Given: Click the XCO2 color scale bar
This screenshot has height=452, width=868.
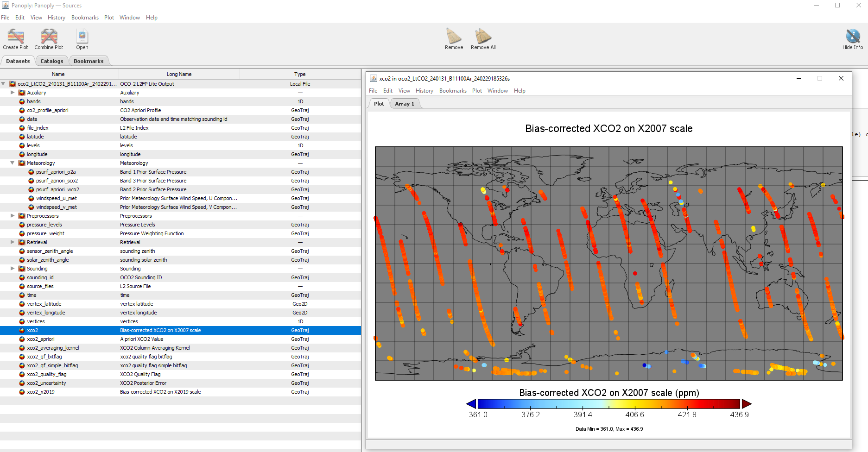Looking at the screenshot, I should pos(608,403).
